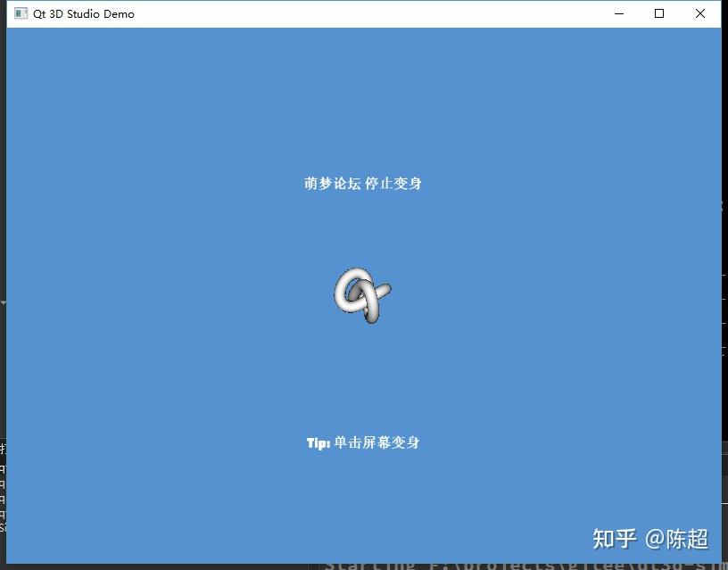This screenshot has height=570, width=728.
Task: Click the 萌梦论坛 停止变身 text label
Action: click(x=362, y=184)
